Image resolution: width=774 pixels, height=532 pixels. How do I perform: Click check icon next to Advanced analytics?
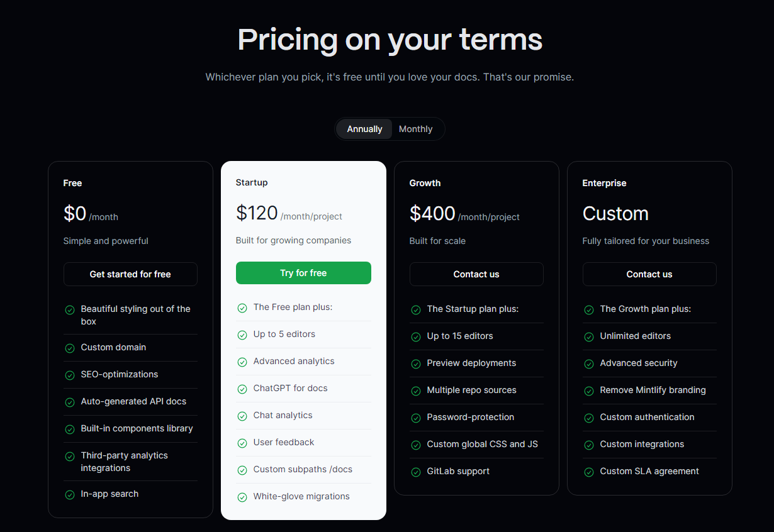pos(242,362)
